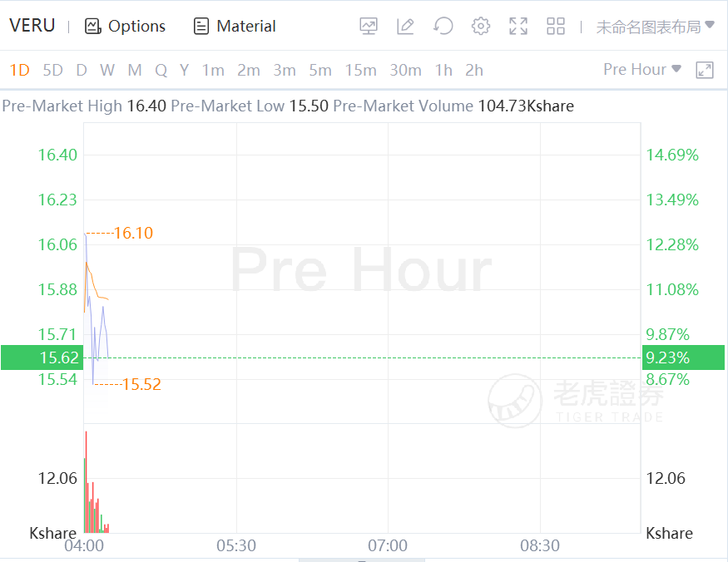Viewport: 728px width, 562px height.
Task: Select the 2h interval tab
Action: pos(474,70)
